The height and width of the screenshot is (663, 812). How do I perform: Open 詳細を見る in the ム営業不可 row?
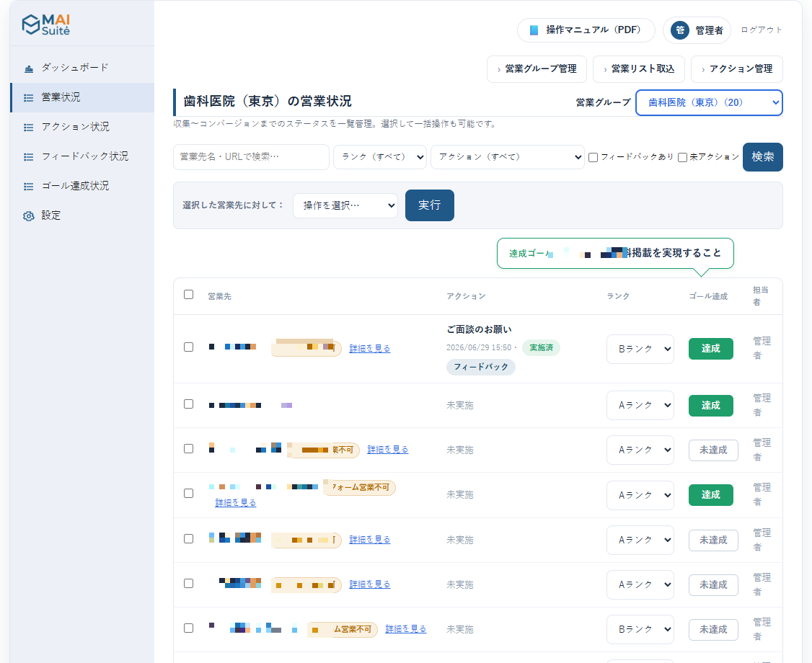click(x=406, y=629)
